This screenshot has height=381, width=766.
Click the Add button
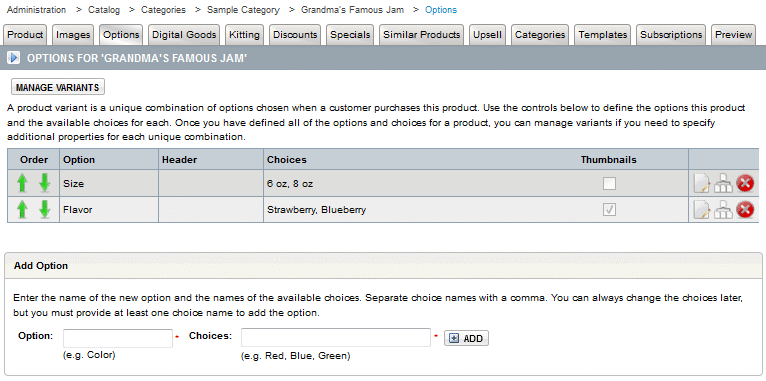(466, 339)
